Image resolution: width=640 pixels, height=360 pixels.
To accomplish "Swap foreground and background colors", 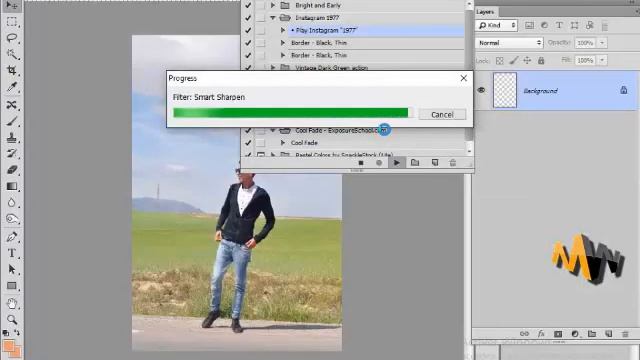I will (x=17, y=333).
